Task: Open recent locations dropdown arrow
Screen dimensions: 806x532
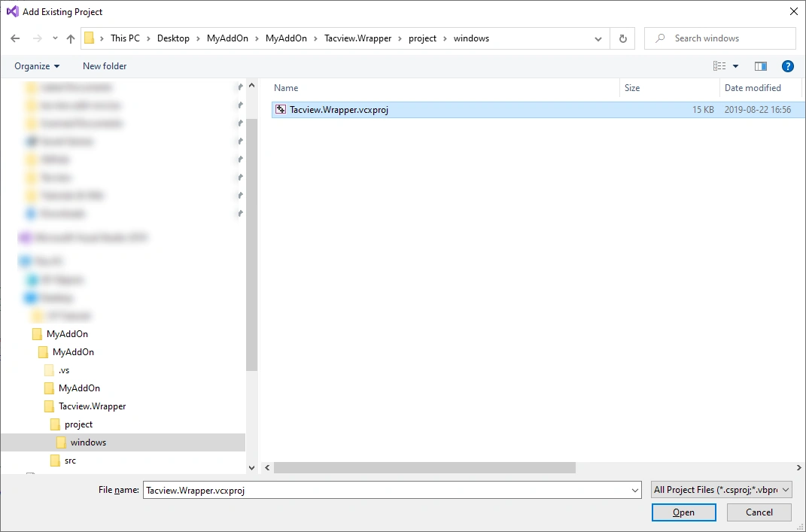Action: point(55,38)
